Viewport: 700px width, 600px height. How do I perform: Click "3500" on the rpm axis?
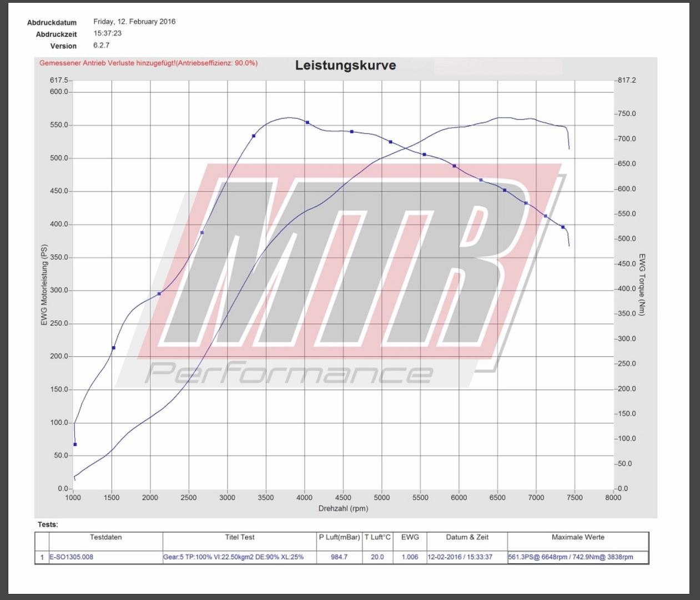[x=266, y=498]
